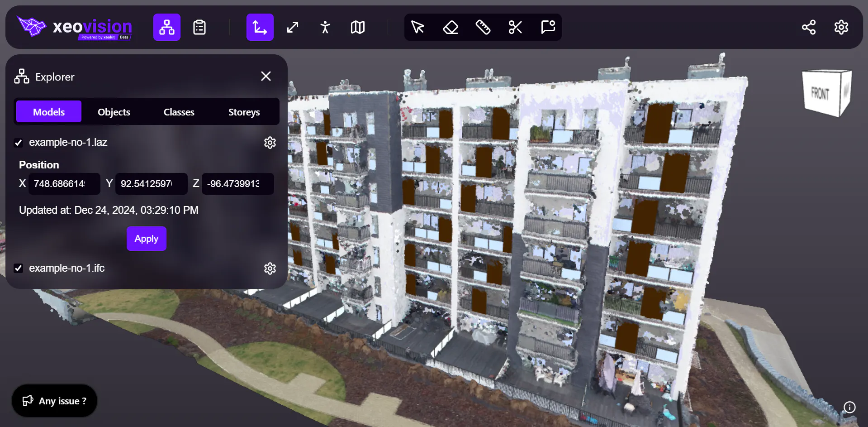Uncheck the example-no-1.laz model checkbox
This screenshot has height=427, width=868.
tap(19, 143)
